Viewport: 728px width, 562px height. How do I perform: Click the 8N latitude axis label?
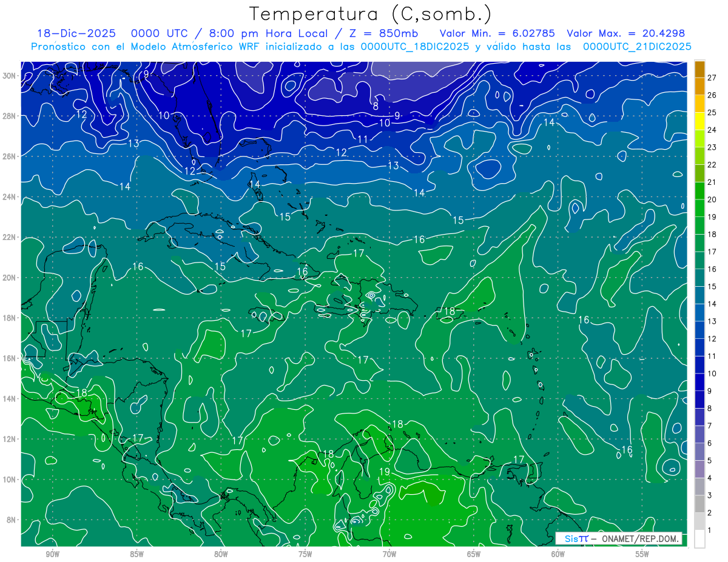(12, 520)
